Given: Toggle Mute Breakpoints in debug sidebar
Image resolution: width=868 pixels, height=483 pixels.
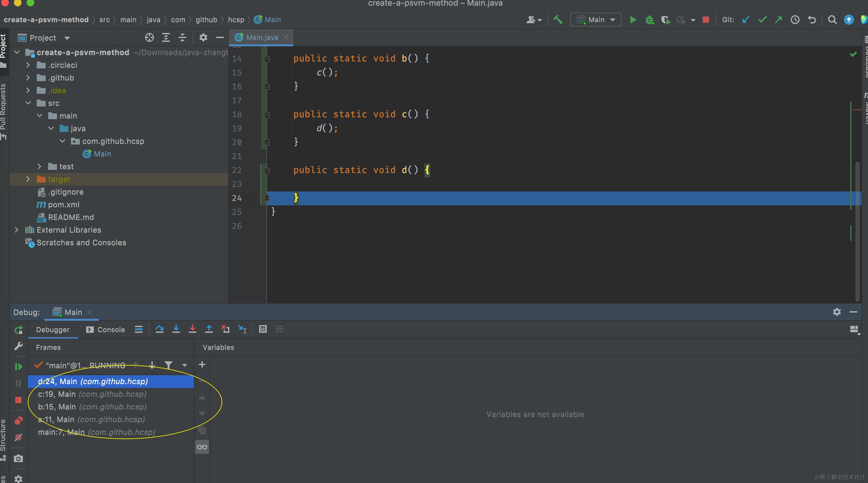Looking at the screenshot, I should click(x=19, y=437).
